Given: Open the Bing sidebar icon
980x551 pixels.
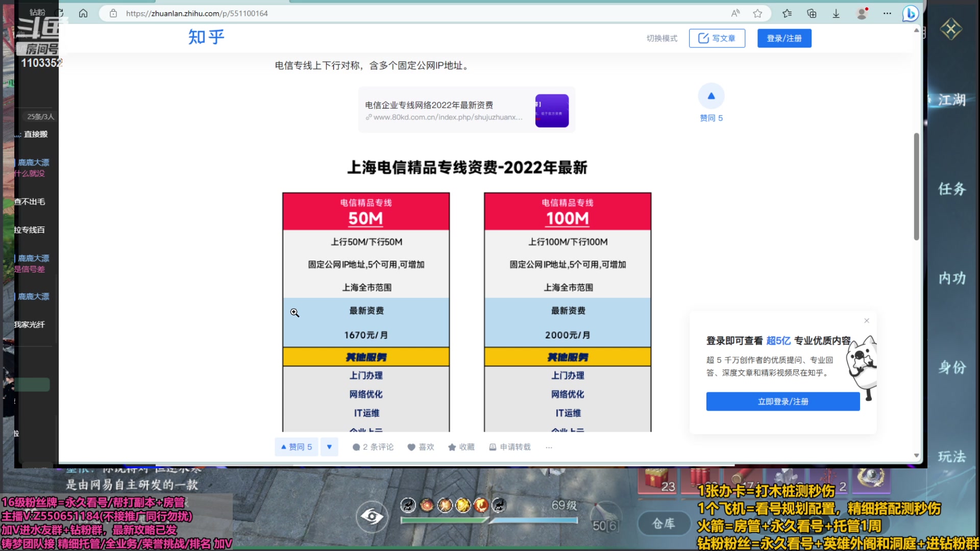Looking at the screenshot, I should point(910,13).
